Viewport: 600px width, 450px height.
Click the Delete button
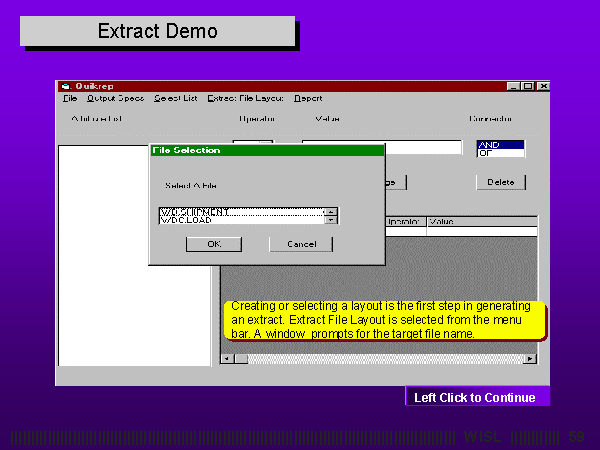pos(501,182)
